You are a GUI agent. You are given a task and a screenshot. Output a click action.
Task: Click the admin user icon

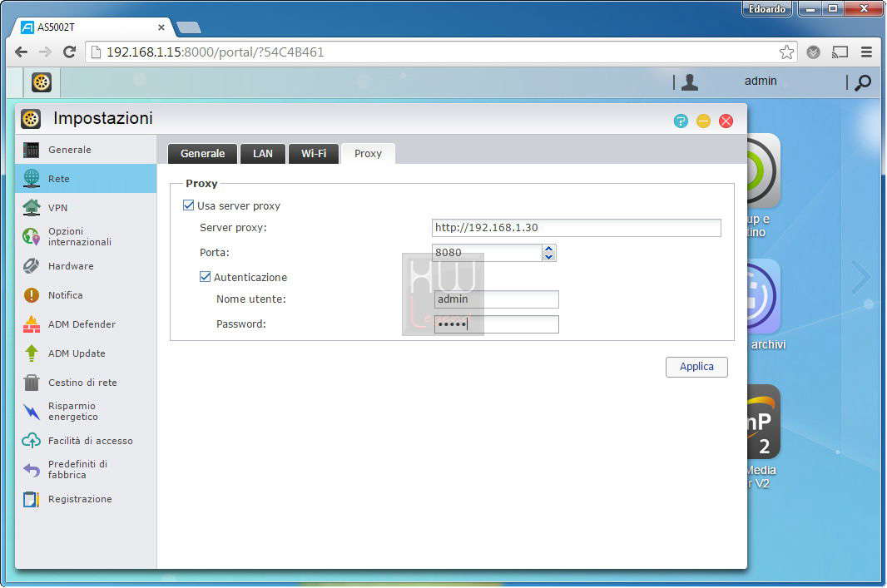(x=690, y=82)
